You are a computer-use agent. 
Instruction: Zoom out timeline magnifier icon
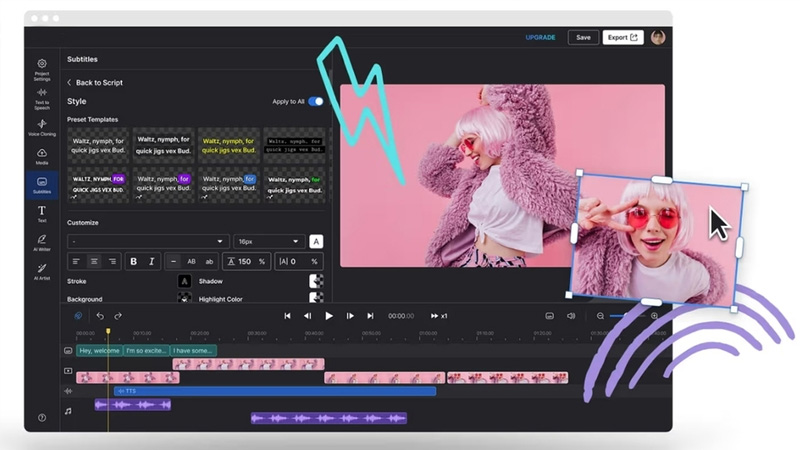pyautogui.click(x=601, y=316)
